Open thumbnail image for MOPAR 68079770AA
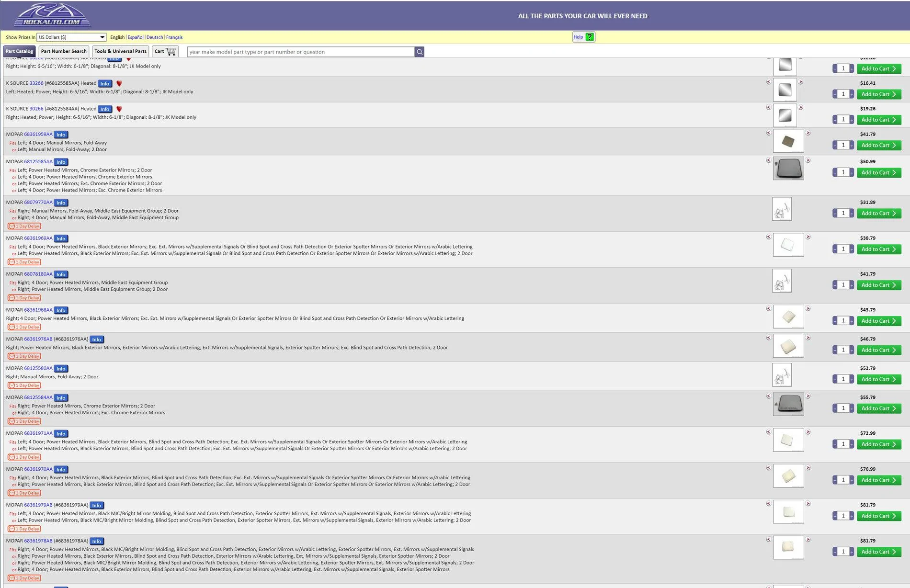 782,209
